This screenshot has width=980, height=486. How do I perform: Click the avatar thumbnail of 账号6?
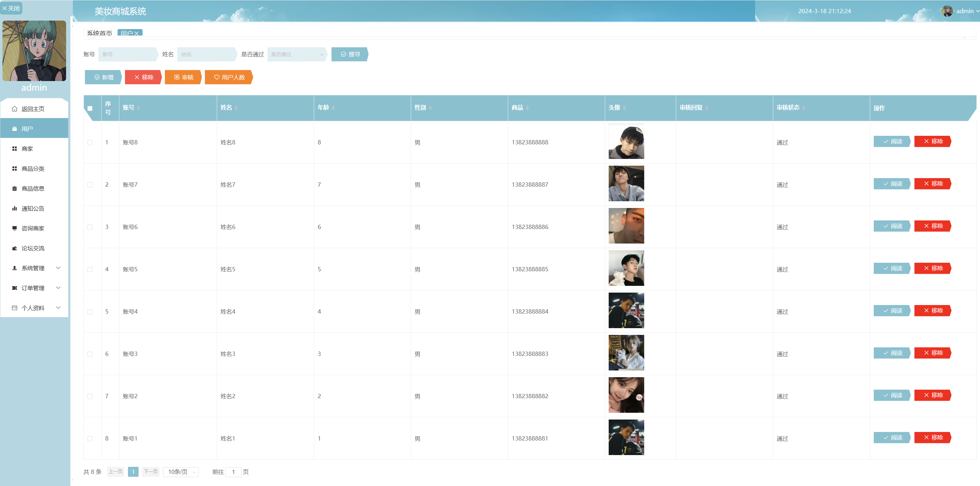(x=626, y=226)
